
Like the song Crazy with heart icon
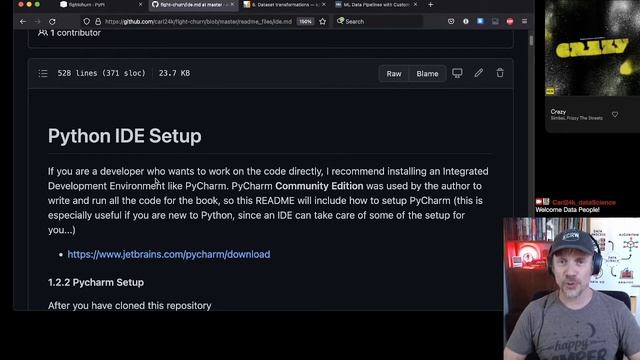pos(615,115)
